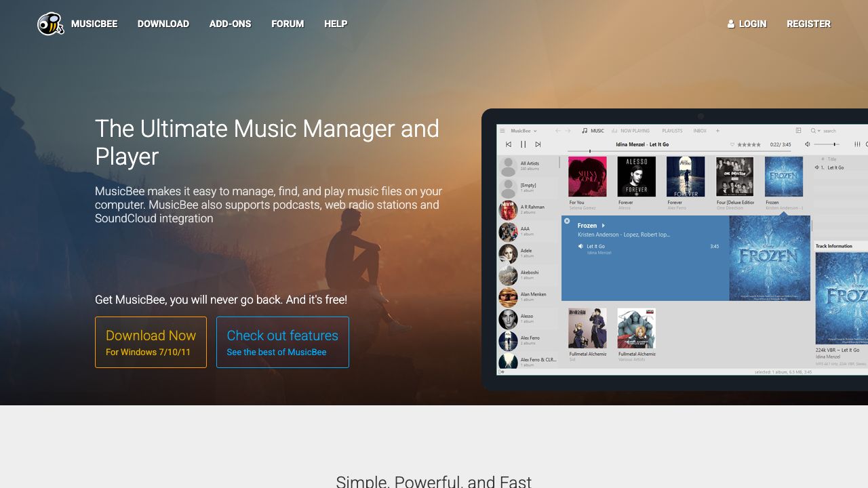Click the user icon beside LOGIN
This screenshot has width=868, height=488.
(731, 24)
